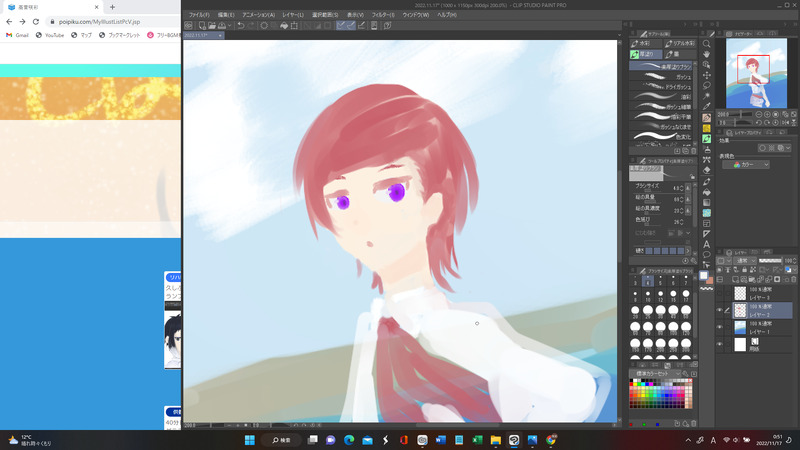Screen dimensions: 800x450
Task: Adjust brush size stepper arrows
Action: click(681, 188)
